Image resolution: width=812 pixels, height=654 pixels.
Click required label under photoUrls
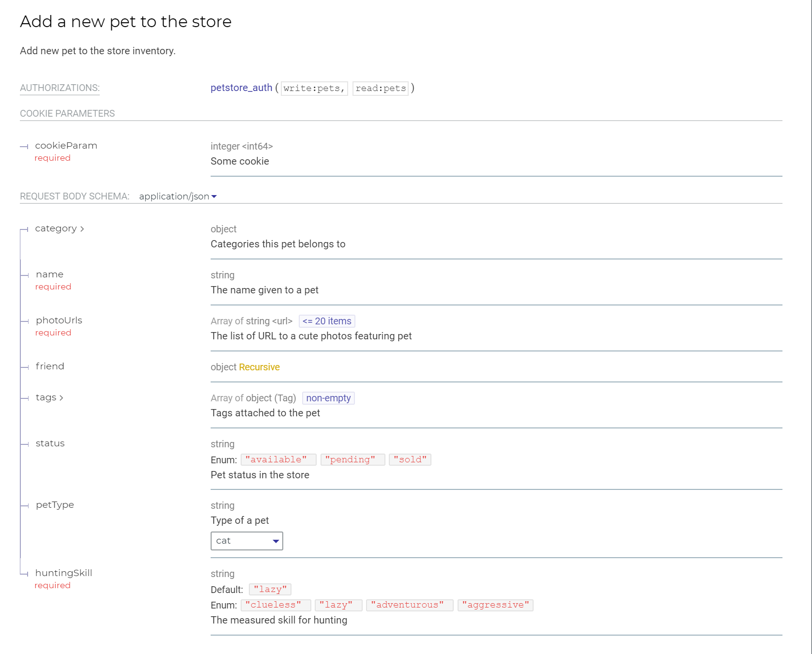(x=53, y=333)
